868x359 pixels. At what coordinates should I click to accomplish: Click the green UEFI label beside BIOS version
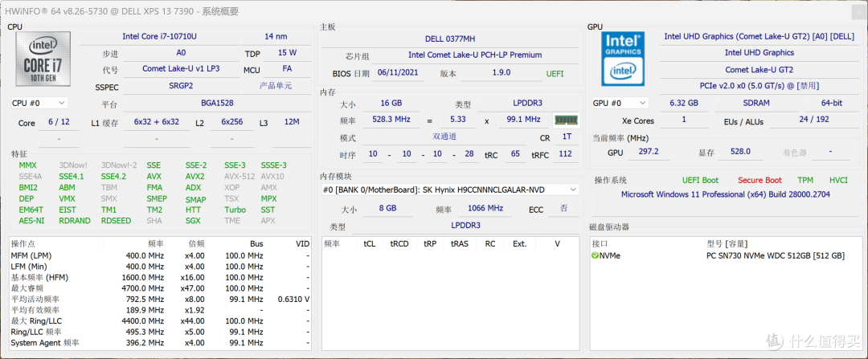(555, 73)
